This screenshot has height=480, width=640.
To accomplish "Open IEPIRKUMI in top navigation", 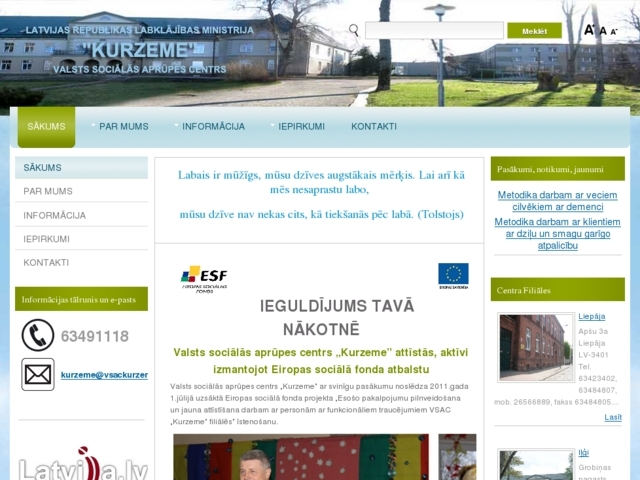I will coord(301,127).
